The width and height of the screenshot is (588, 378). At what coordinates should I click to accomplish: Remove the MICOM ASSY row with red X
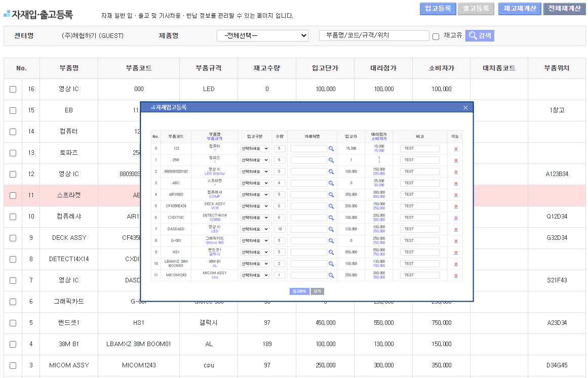click(x=456, y=276)
